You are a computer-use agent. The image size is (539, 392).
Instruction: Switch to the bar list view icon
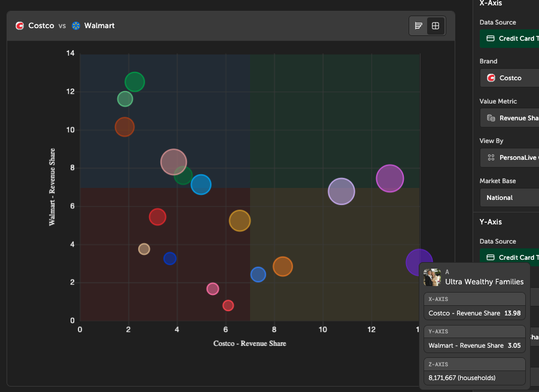click(x=418, y=26)
